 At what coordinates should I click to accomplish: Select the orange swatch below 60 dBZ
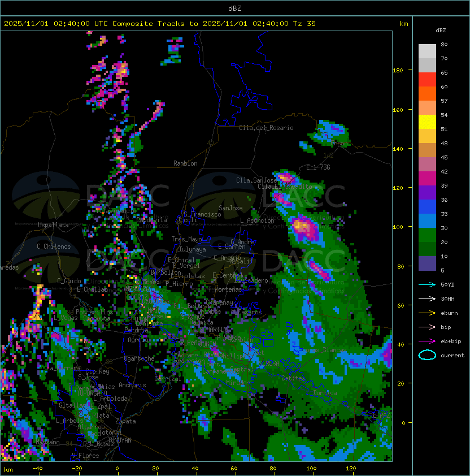[x=427, y=93]
